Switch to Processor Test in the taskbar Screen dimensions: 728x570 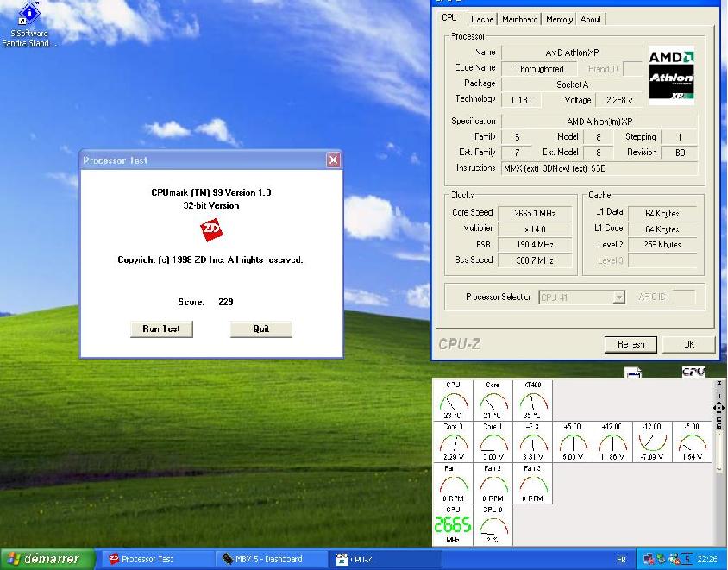[x=157, y=560]
